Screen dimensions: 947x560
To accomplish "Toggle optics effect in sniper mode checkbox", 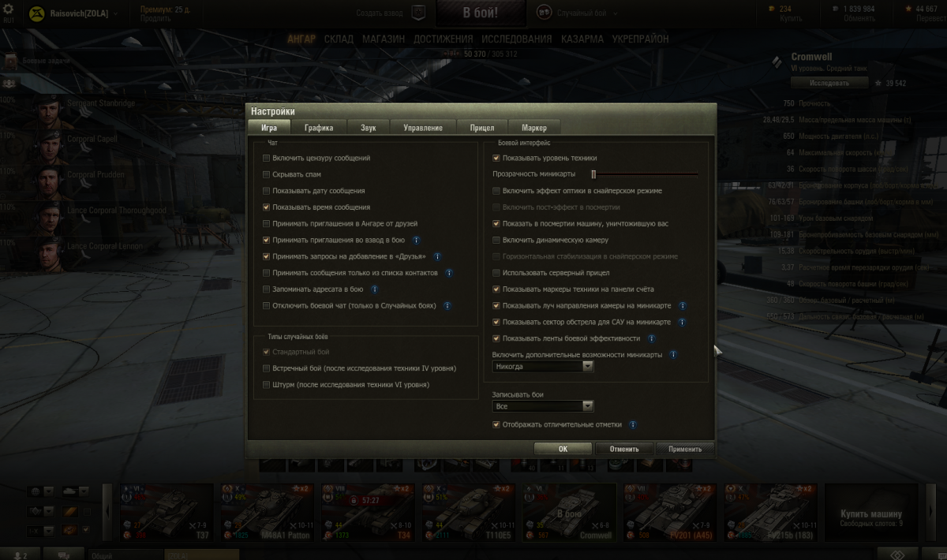I will [496, 191].
